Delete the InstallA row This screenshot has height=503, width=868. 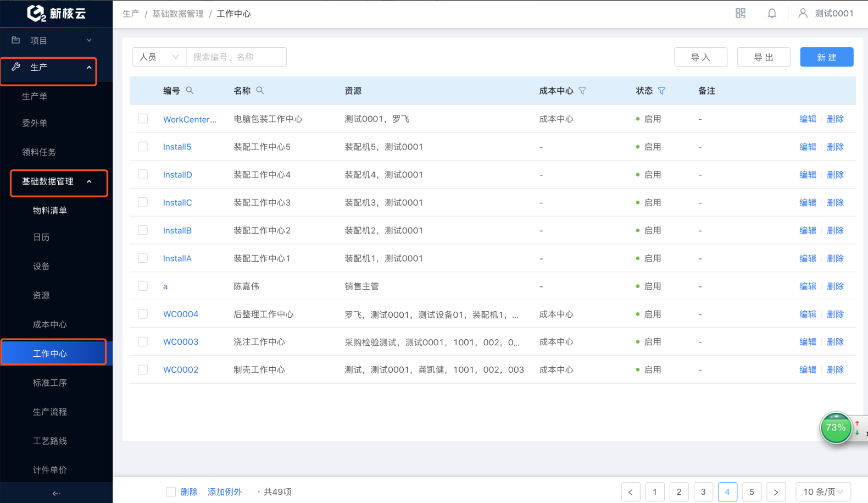(835, 258)
